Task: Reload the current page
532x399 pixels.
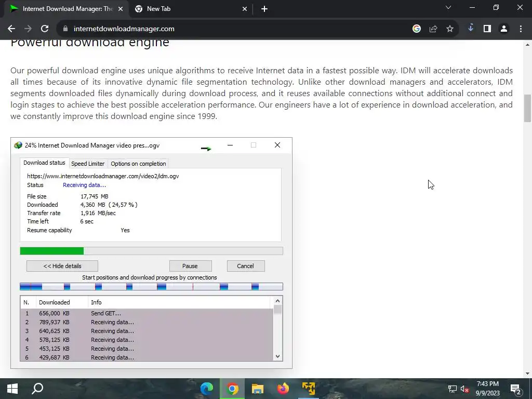Action: coord(45,29)
